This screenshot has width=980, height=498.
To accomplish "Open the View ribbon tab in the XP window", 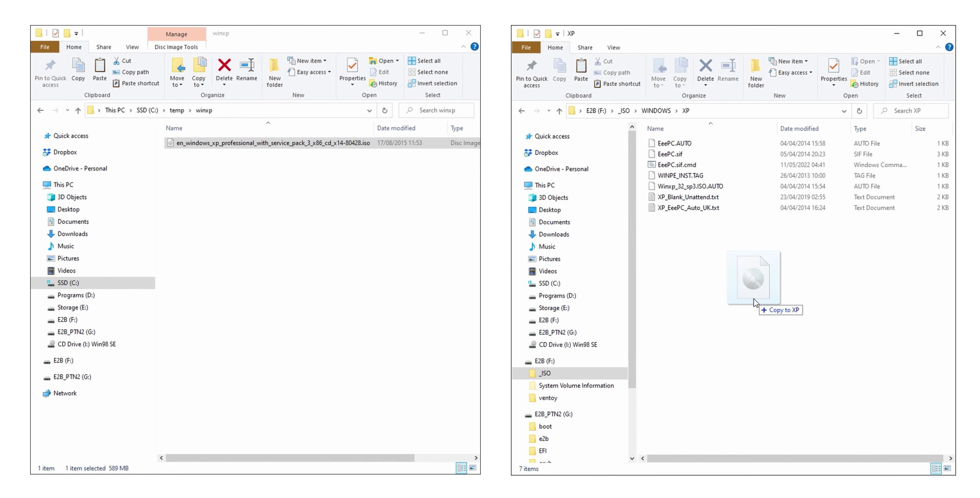I will pyautogui.click(x=614, y=48).
